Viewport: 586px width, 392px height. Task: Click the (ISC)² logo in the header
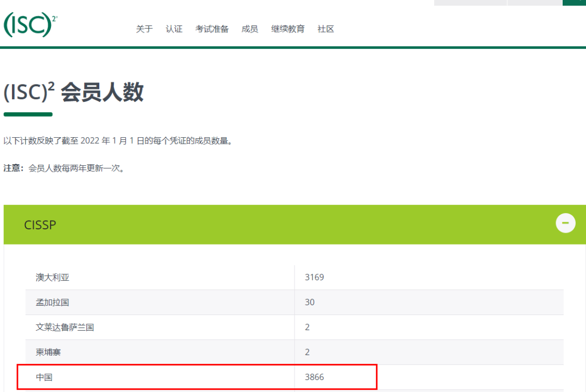pyautogui.click(x=30, y=25)
